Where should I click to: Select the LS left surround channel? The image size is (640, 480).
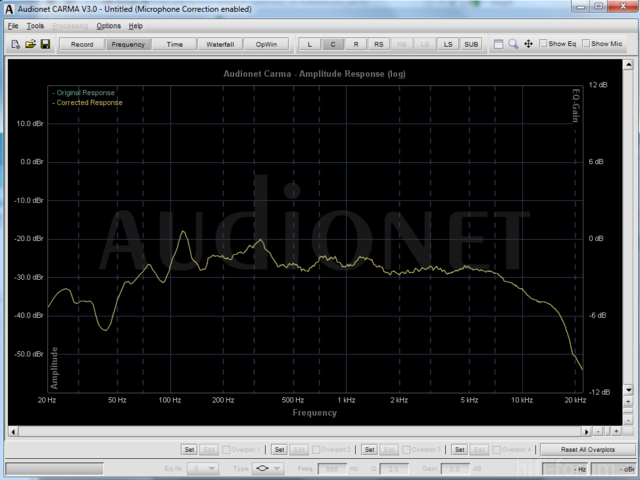pyautogui.click(x=448, y=44)
